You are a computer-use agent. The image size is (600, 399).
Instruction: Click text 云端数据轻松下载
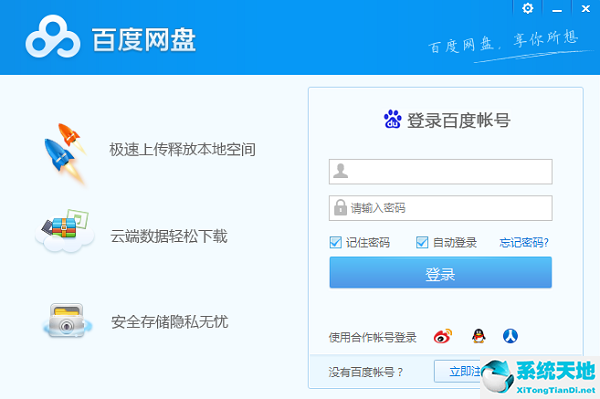click(x=169, y=236)
